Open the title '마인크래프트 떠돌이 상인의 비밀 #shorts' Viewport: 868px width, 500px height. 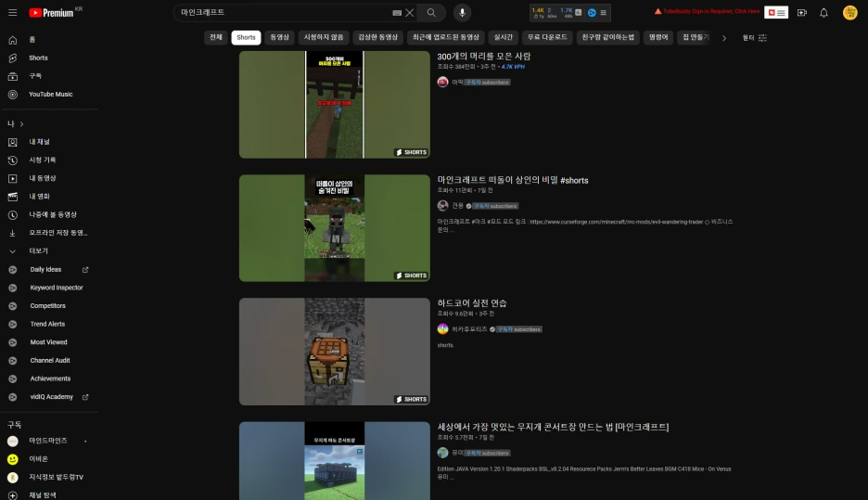pyautogui.click(x=513, y=180)
